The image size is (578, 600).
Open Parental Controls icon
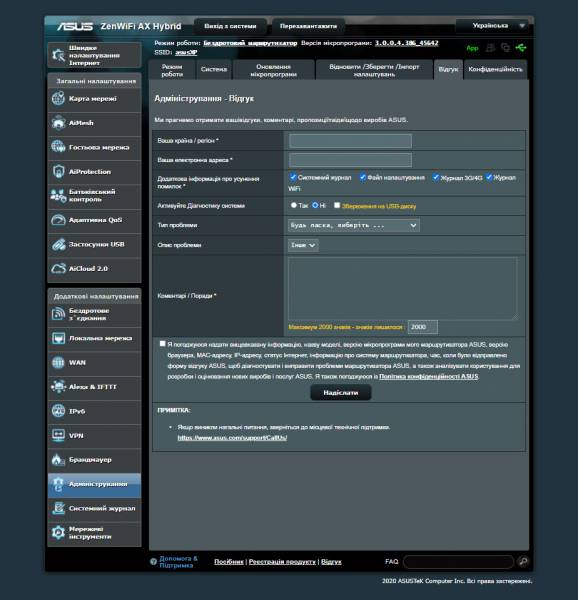click(58, 196)
